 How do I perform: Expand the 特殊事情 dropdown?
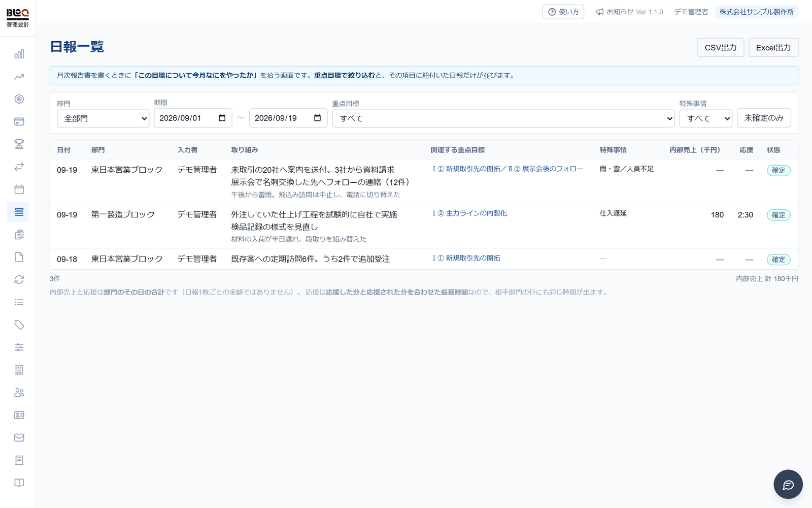(706, 118)
